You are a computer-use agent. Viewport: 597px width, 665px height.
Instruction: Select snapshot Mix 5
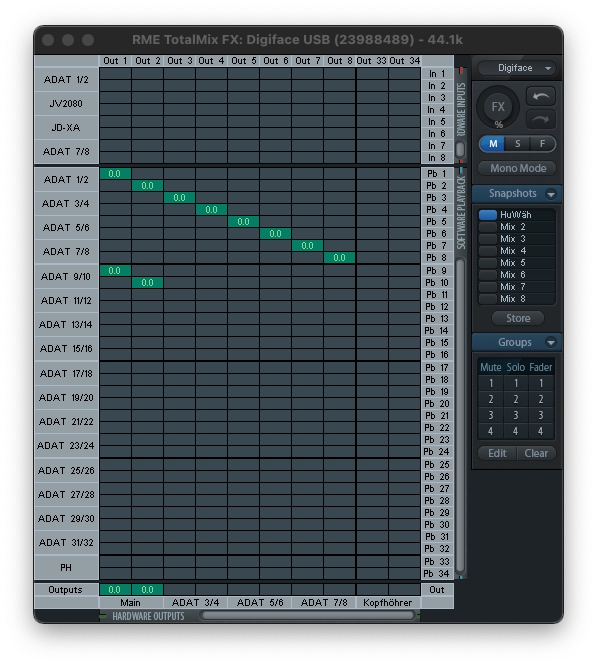[x=516, y=263]
